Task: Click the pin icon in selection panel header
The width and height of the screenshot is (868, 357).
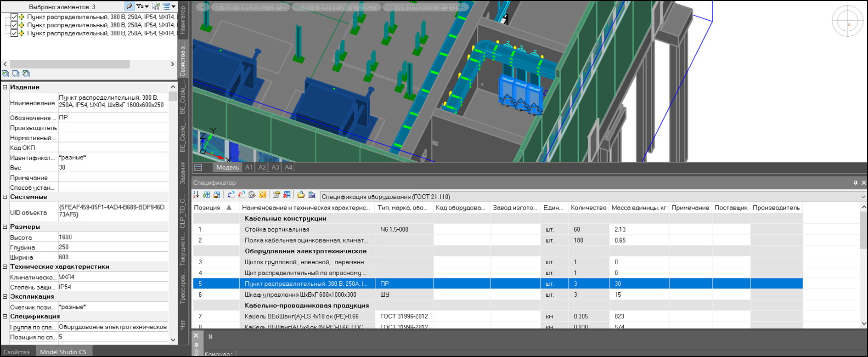Action: click(129, 6)
